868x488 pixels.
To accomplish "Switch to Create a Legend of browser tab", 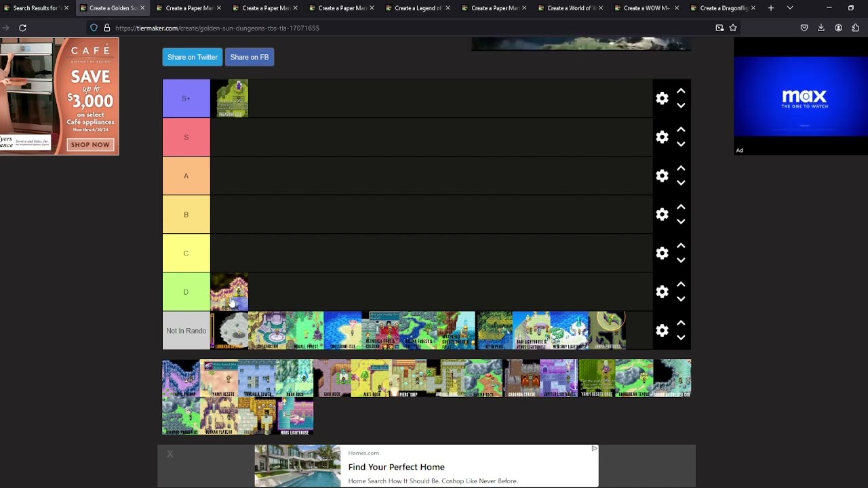I will (418, 8).
